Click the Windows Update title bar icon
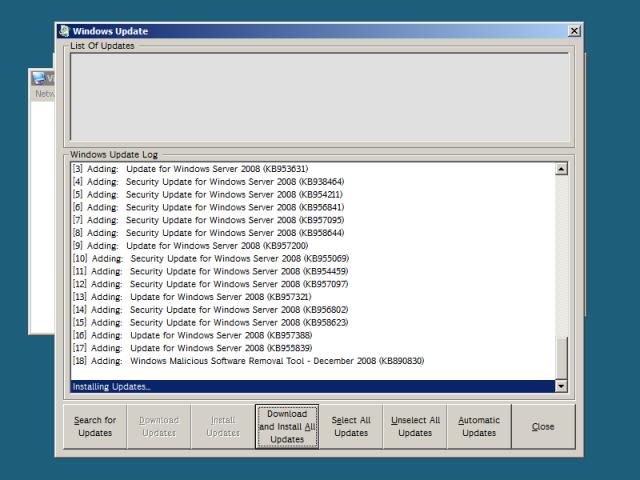The image size is (640, 480). [64, 31]
